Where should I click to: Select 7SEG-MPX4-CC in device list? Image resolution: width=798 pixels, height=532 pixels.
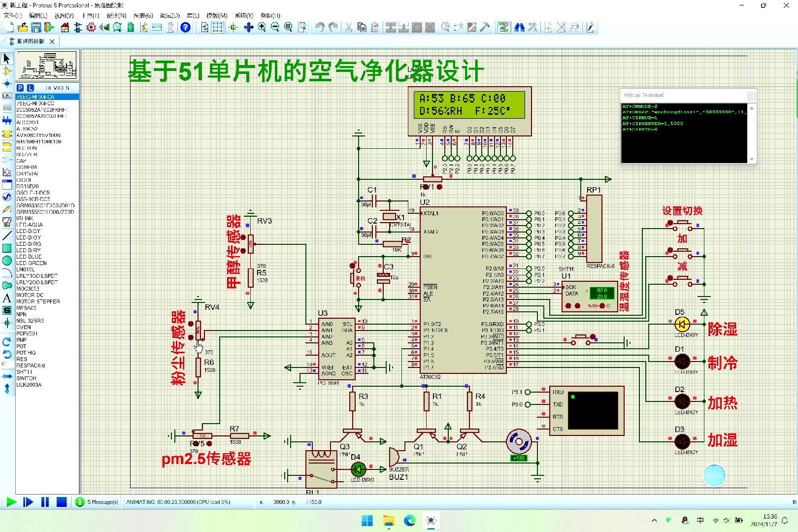tap(47, 103)
